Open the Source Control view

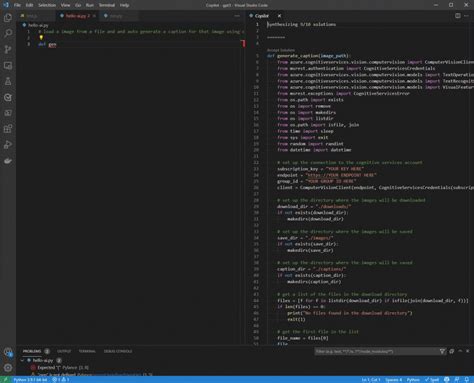(8, 49)
